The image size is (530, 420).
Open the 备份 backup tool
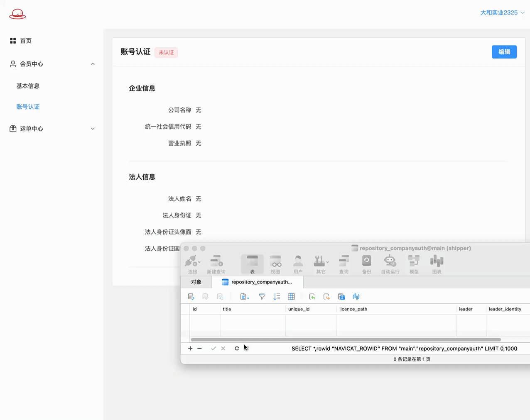tap(366, 264)
